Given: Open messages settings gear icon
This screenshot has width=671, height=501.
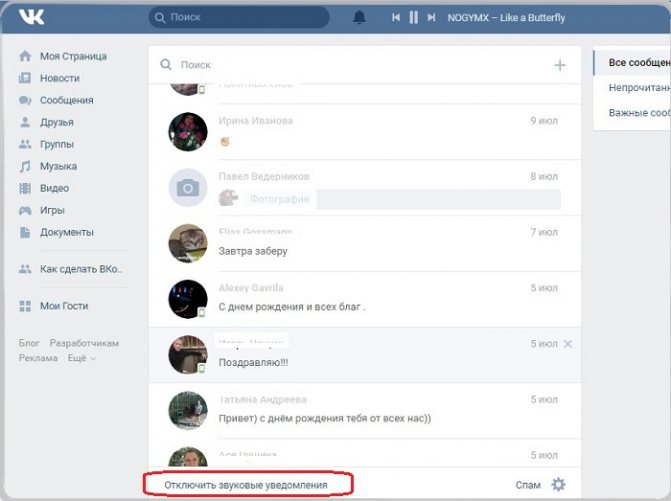Looking at the screenshot, I should coord(558,485).
